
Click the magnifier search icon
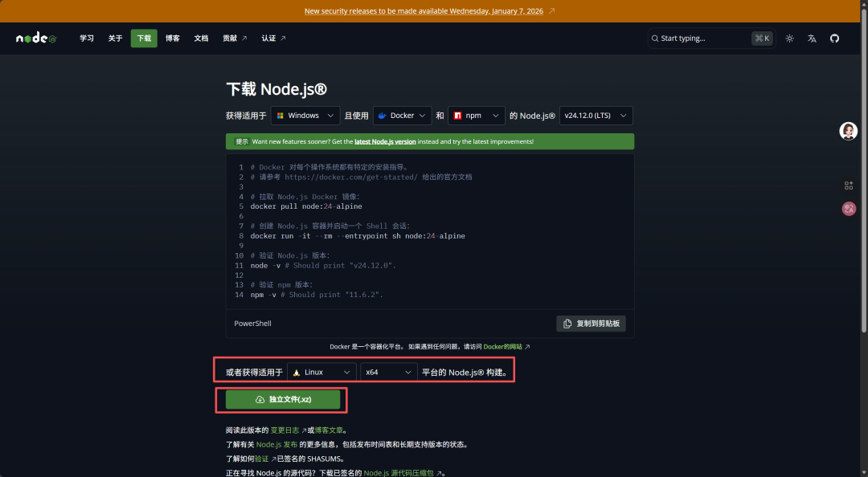655,39
